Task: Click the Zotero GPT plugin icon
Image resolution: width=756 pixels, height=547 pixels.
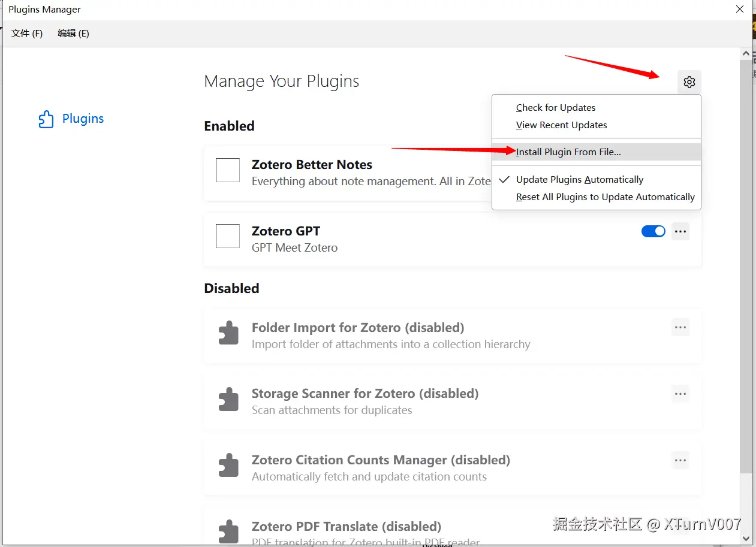Action: pos(228,236)
